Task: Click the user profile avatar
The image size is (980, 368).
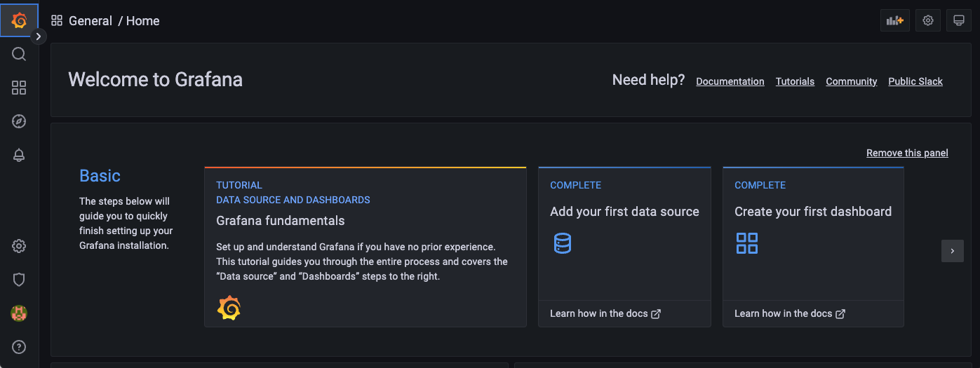Action: 19,313
